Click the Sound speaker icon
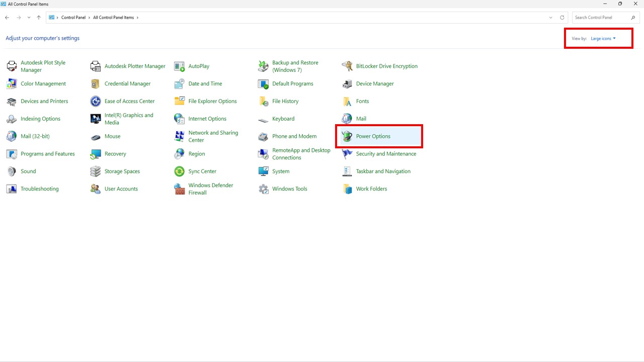This screenshot has height=362, width=644. point(12,171)
